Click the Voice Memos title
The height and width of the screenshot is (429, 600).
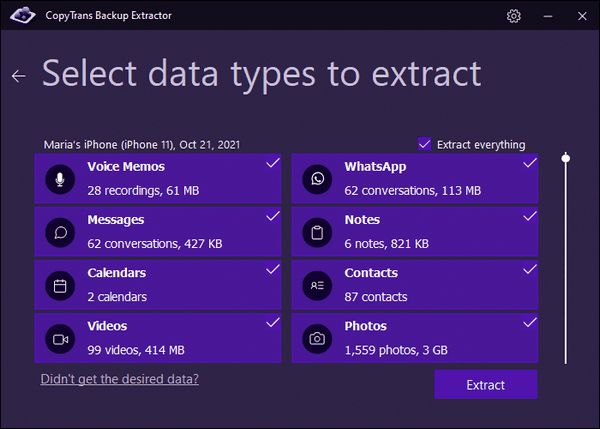(126, 166)
